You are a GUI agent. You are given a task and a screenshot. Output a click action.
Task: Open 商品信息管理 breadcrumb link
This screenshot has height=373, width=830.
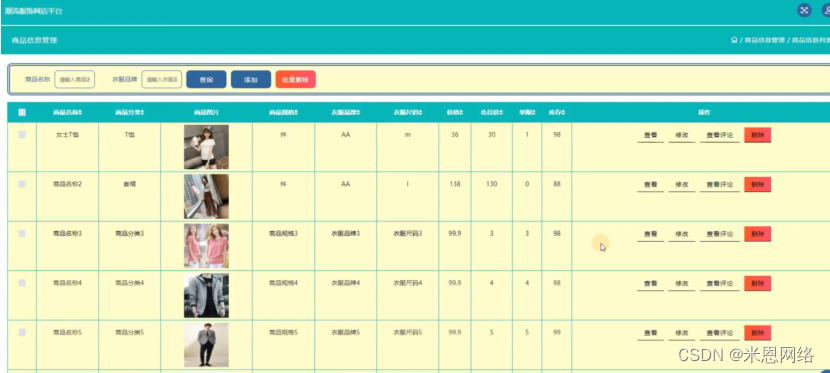click(x=764, y=40)
